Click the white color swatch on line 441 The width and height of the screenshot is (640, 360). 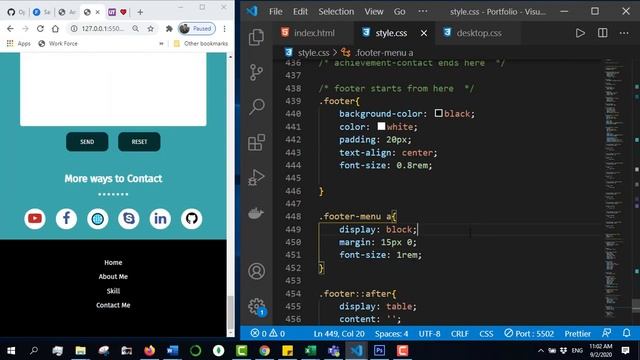381,126
